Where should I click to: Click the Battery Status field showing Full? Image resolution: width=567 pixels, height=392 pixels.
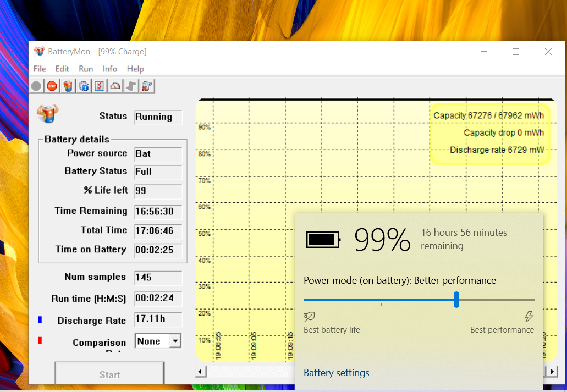tap(158, 172)
